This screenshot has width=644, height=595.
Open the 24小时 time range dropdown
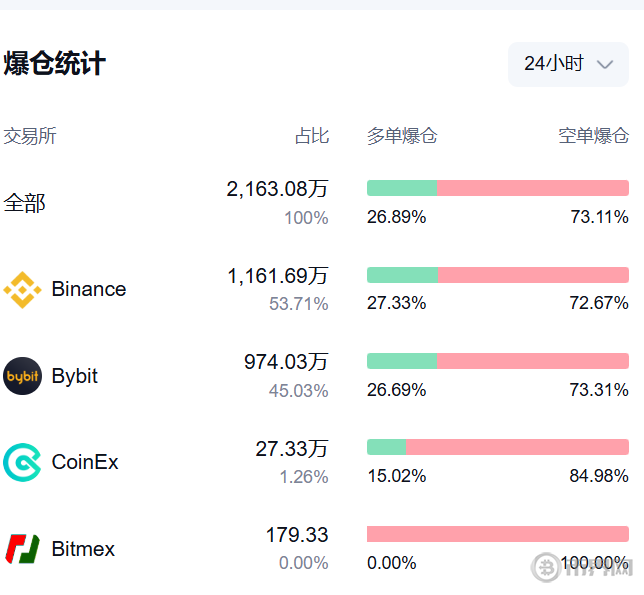[567, 64]
